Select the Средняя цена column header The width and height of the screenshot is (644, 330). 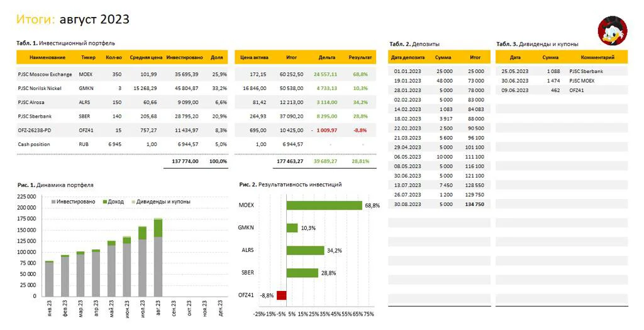pos(146,57)
